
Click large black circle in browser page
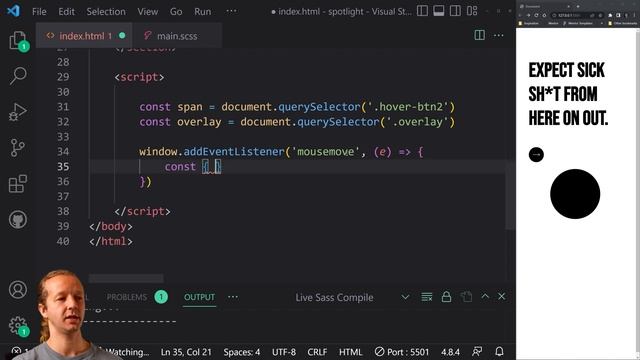pyautogui.click(x=575, y=194)
